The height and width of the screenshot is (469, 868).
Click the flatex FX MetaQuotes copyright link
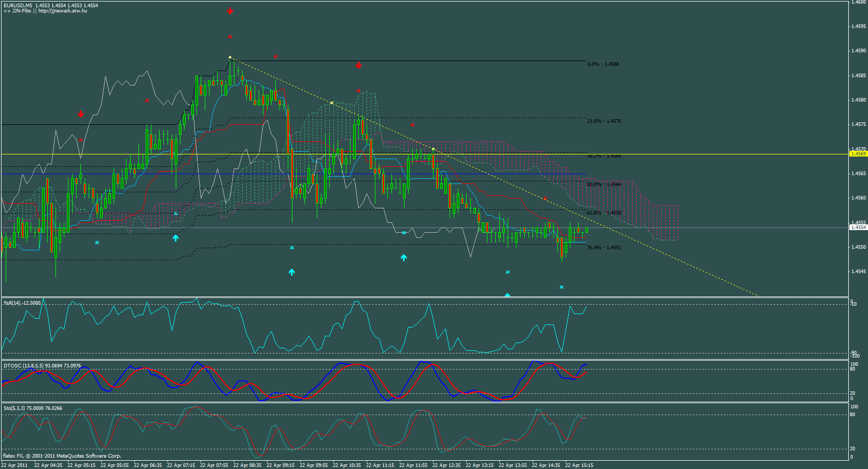(x=61, y=456)
